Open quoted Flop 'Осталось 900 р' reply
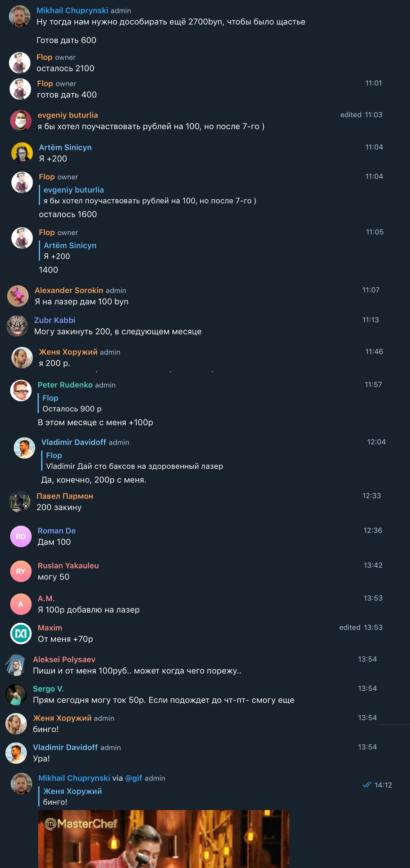 (72, 403)
